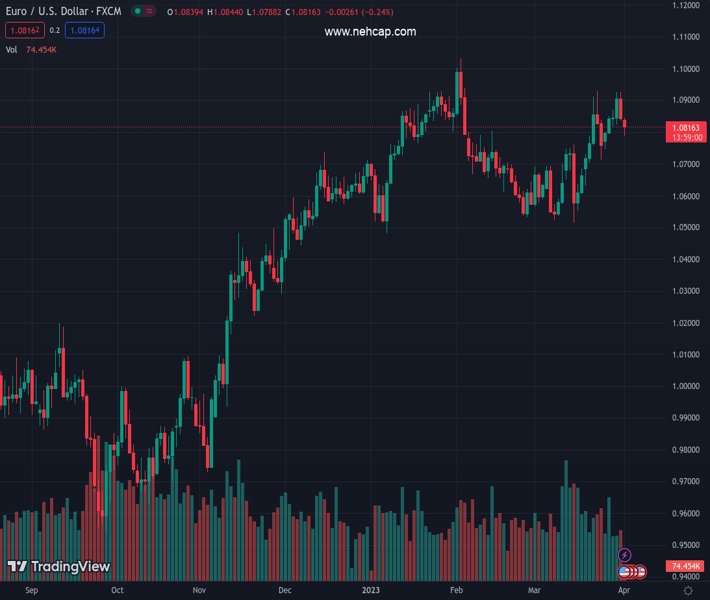Click the red current price label 1.08163
Image resolution: width=710 pixels, height=600 pixels.
click(686, 128)
